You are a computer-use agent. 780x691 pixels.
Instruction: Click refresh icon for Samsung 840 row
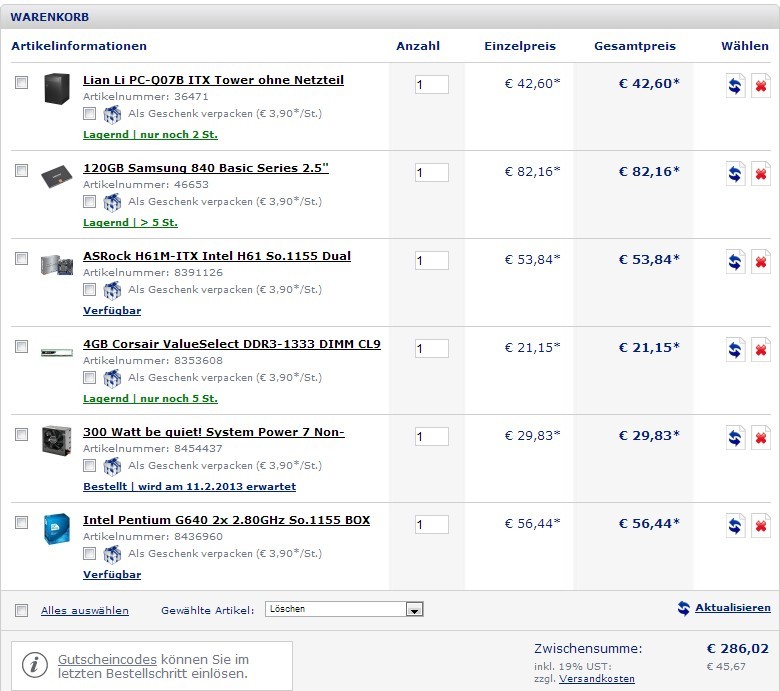click(735, 174)
